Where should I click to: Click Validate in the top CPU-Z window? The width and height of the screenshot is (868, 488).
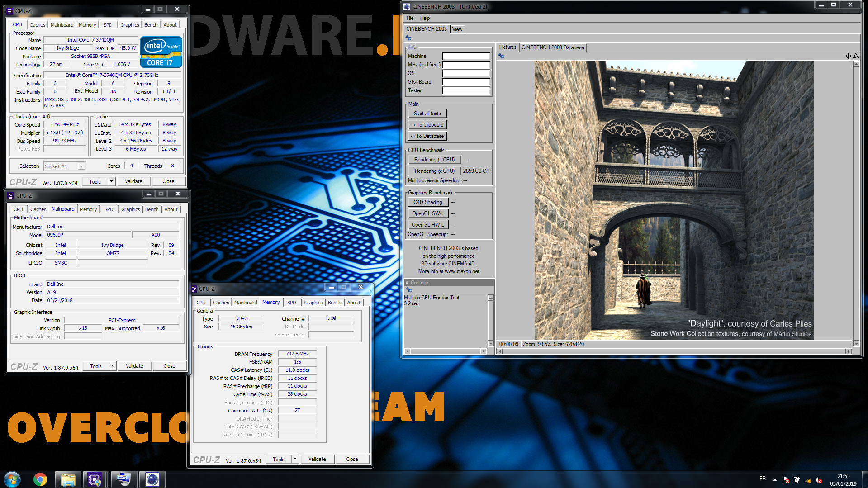[x=133, y=181]
